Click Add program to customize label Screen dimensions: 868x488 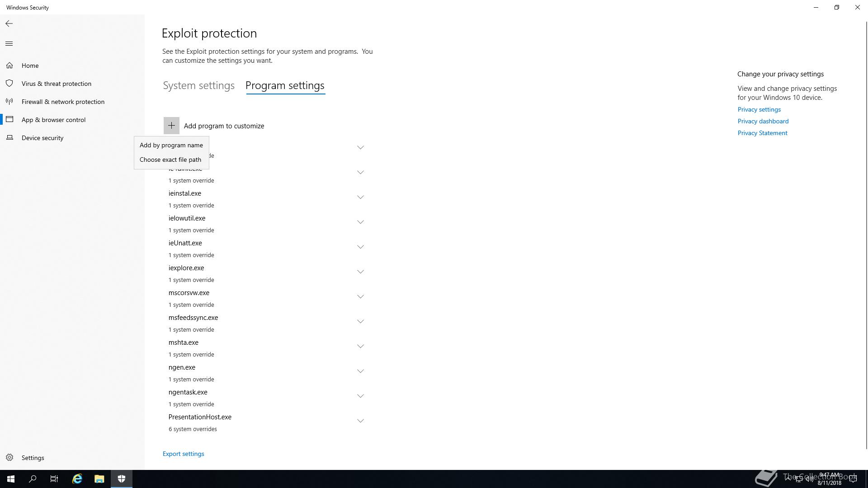click(224, 126)
